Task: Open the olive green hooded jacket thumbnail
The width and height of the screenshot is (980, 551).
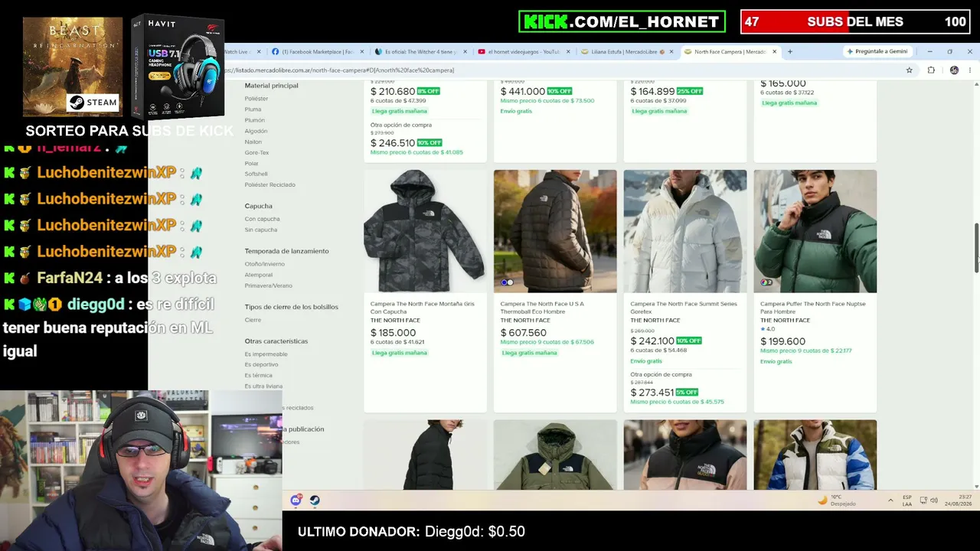Action: pos(555,455)
